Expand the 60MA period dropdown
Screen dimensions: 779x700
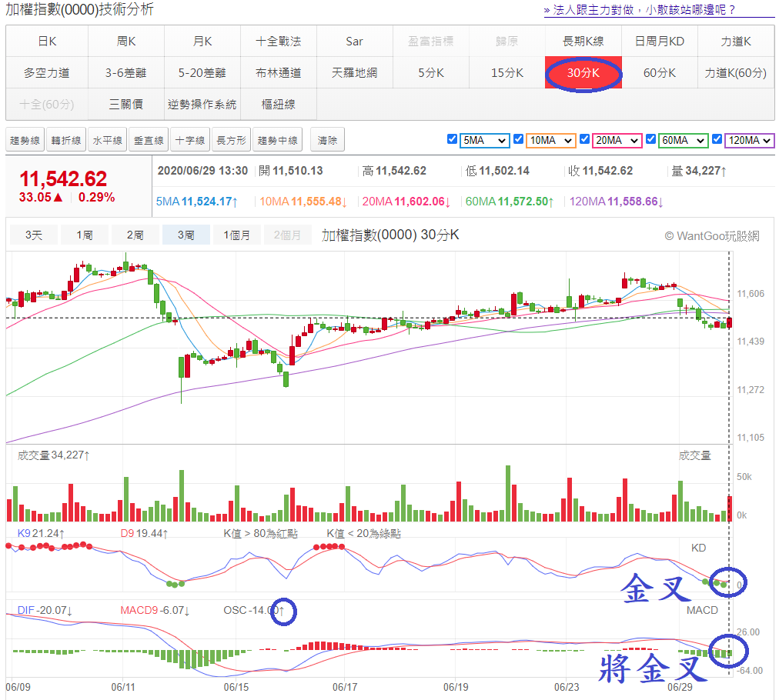(x=683, y=141)
